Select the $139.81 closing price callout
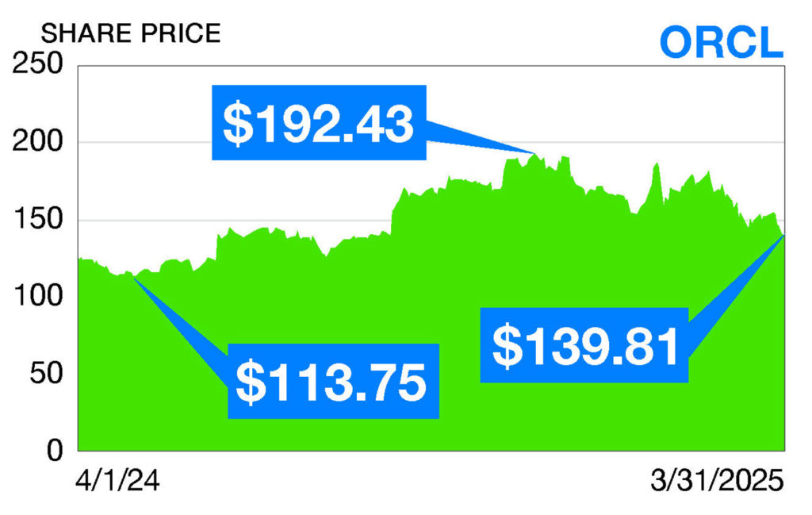 pyautogui.click(x=584, y=345)
